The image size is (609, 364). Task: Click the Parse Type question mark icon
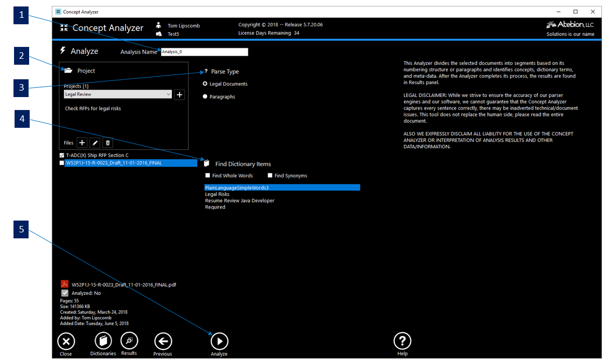206,72
